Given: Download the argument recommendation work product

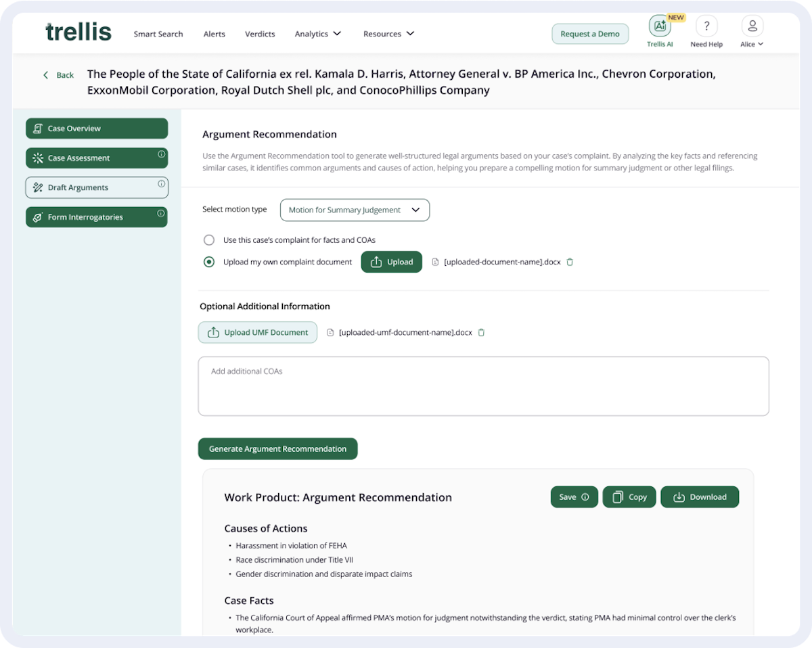Looking at the screenshot, I should pos(700,497).
